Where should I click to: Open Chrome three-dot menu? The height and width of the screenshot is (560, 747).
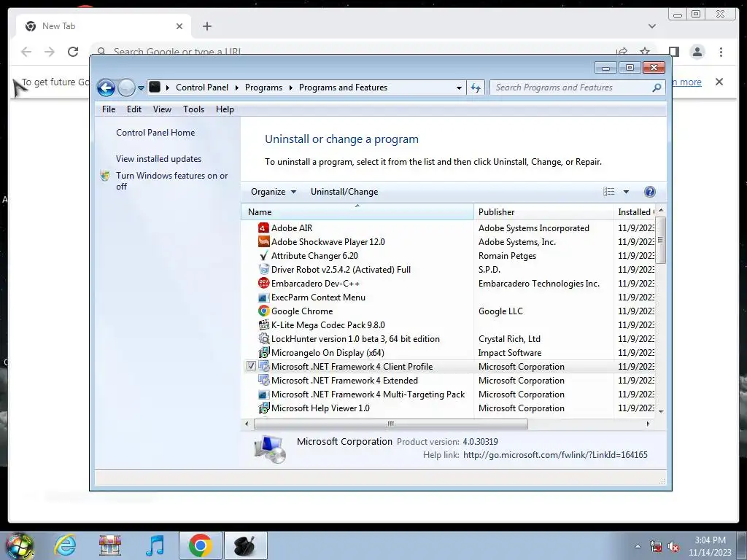tap(721, 52)
